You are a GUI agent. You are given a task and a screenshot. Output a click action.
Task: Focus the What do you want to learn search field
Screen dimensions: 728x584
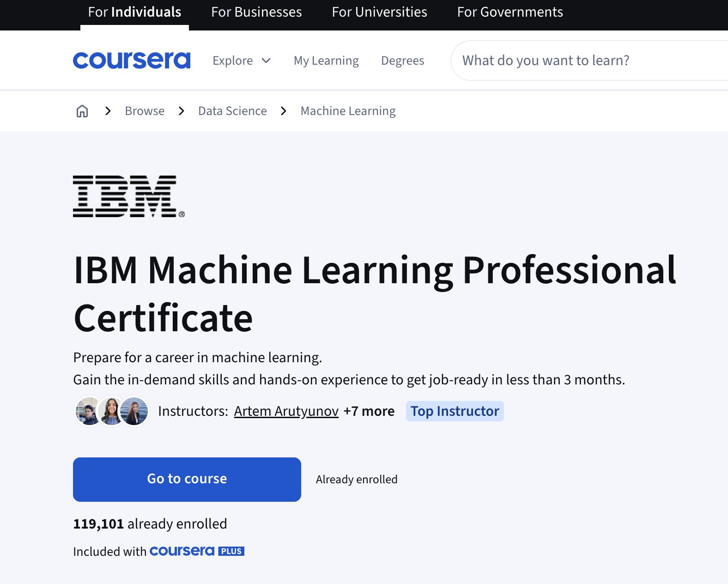pyautogui.click(x=589, y=61)
